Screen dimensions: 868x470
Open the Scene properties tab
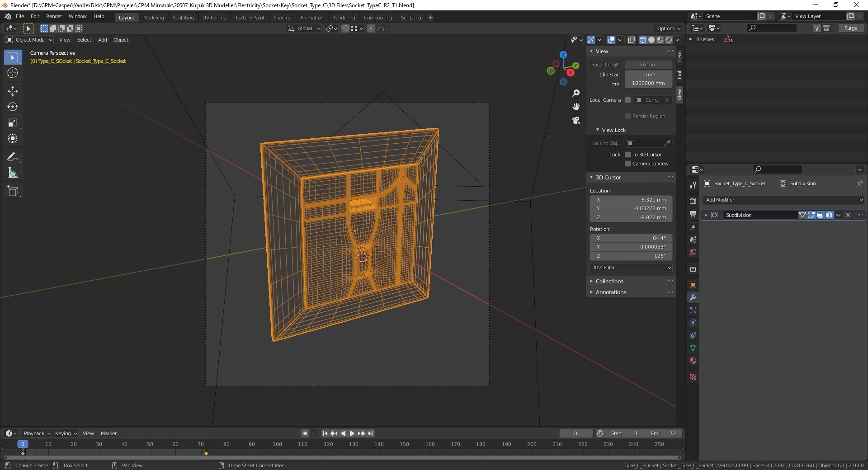click(693, 239)
